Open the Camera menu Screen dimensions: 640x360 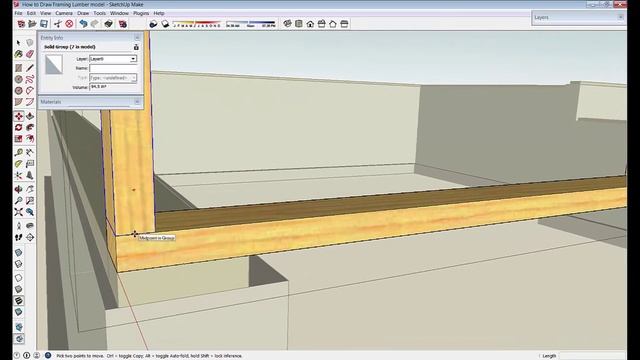[x=64, y=13]
